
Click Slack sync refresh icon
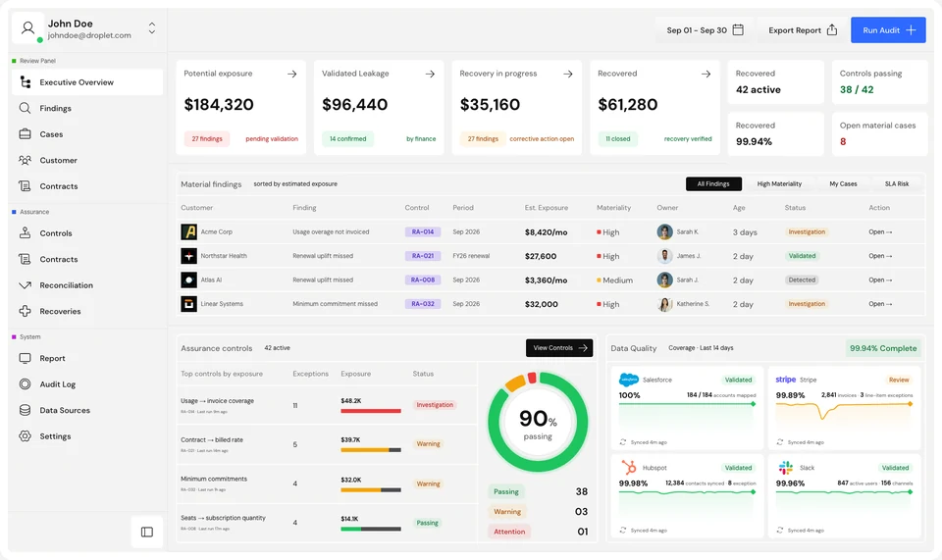pyautogui.click(x=780, y=530)
